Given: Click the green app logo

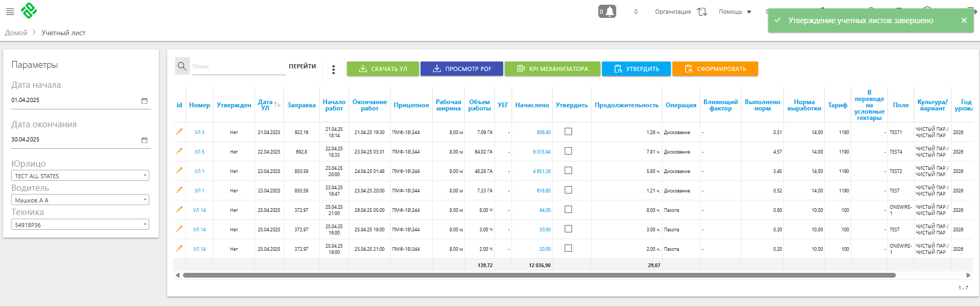Looking at the screenshot, I should coord(29,11).
